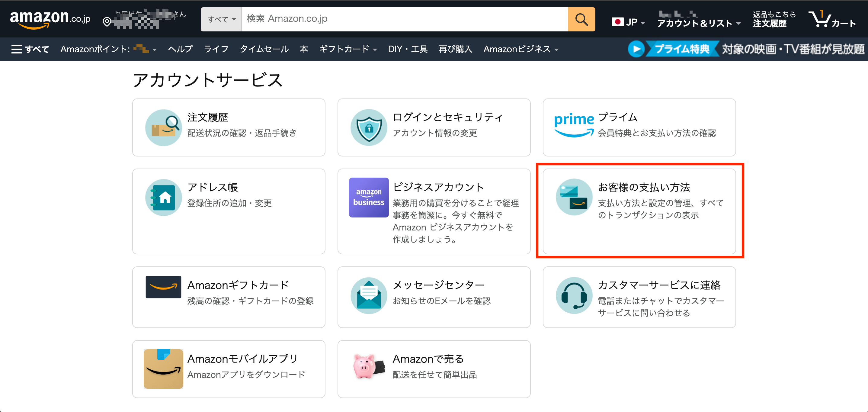Click the orange search magnifier button
Screen dimensions: 868x412
tap(581, 19)
